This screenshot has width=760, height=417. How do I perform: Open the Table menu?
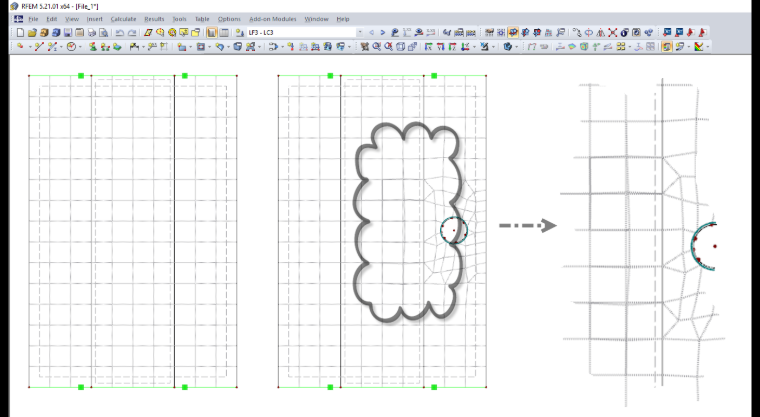point(202,19)
